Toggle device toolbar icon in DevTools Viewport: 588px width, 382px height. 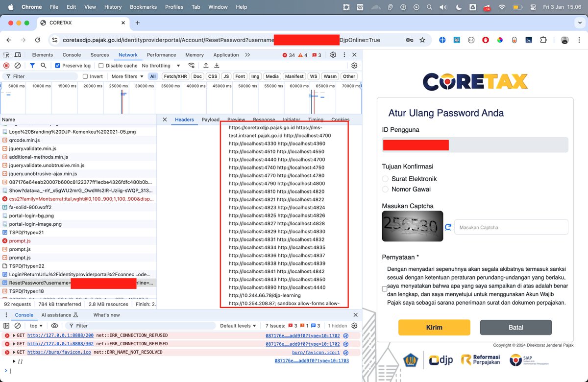(x=19, y=55)
